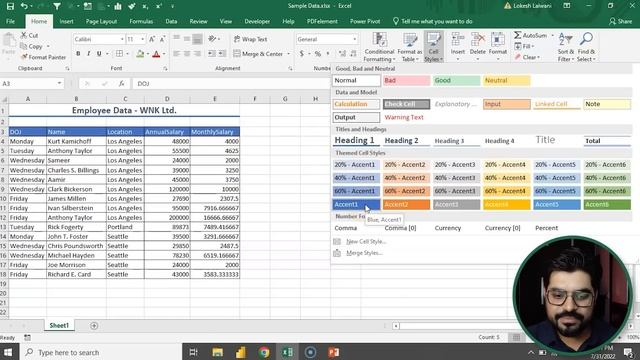Open Sort & Filter menu
This screenshot has width=640, height=360.
[x=566, y=47]
